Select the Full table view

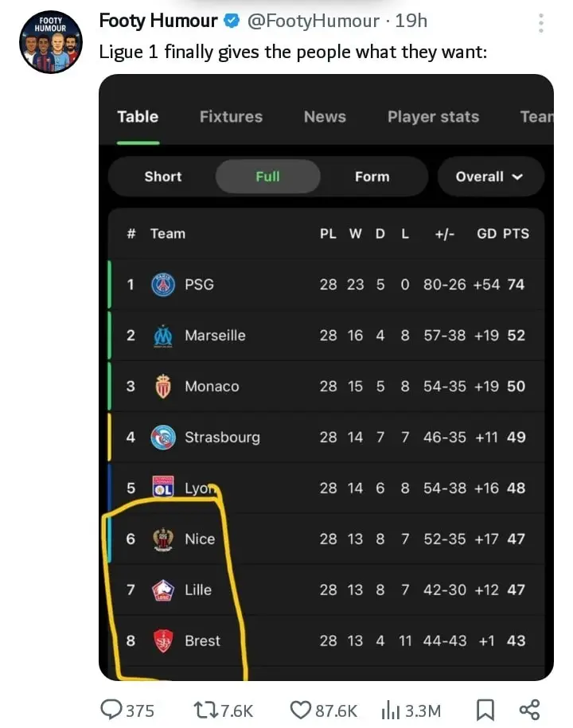[x=268, y=177]
